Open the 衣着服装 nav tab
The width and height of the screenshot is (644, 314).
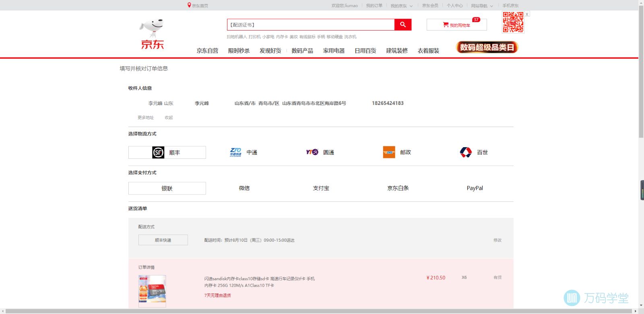(x=428, y=51)
